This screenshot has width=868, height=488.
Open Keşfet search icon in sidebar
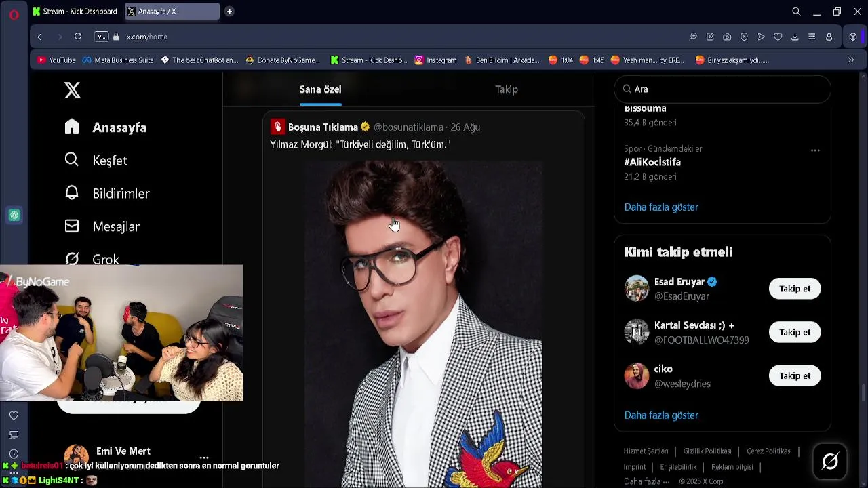tap(72, 160)
